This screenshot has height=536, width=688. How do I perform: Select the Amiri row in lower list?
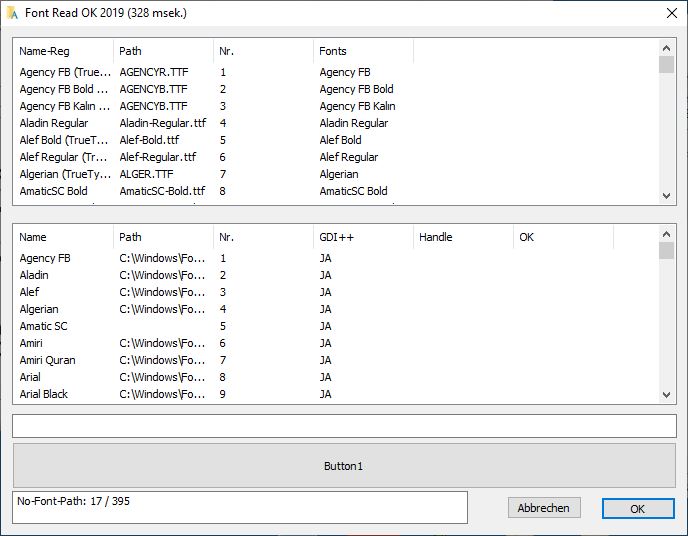click(31, 343)
